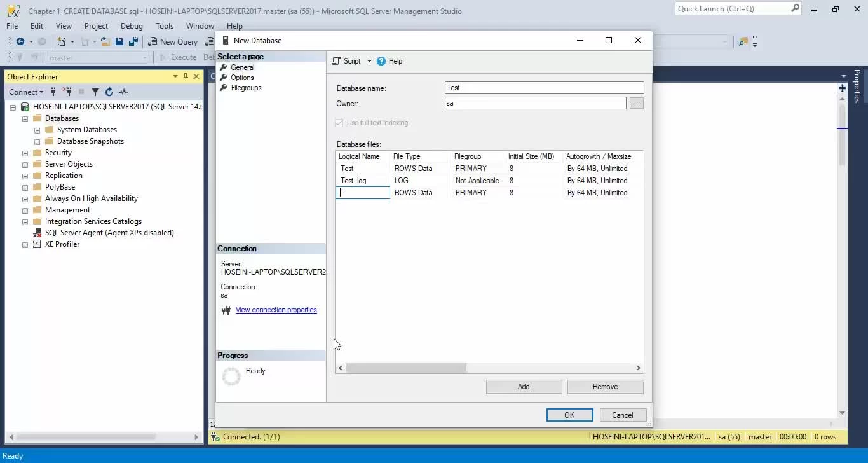Expand the Security folder
868x463 pixels.
point(25,153)
